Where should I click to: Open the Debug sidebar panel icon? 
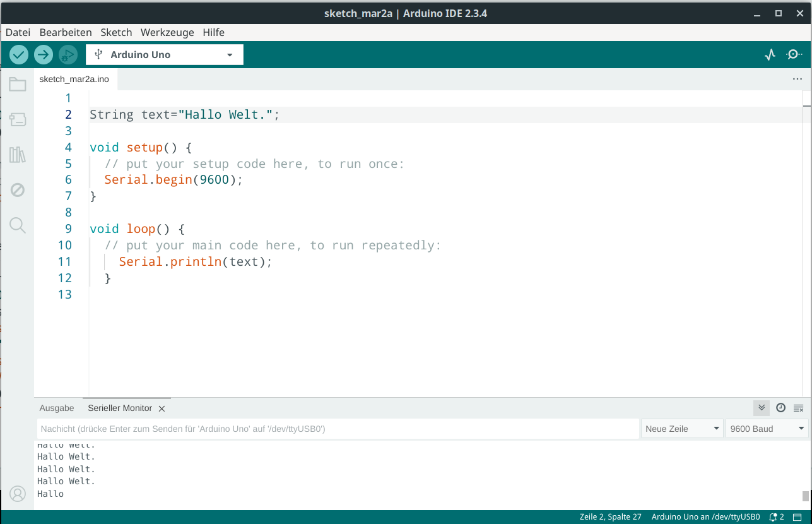[x=18, y=190]
